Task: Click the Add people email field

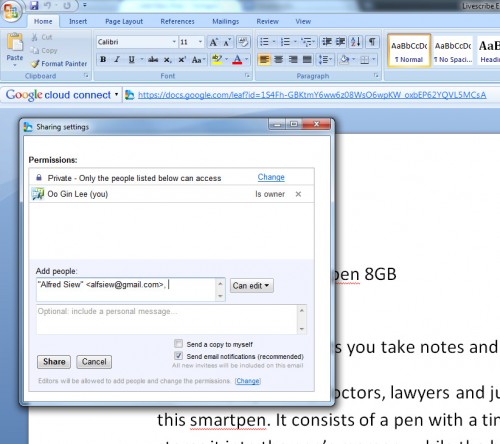Action: click(x=127, y=290)
